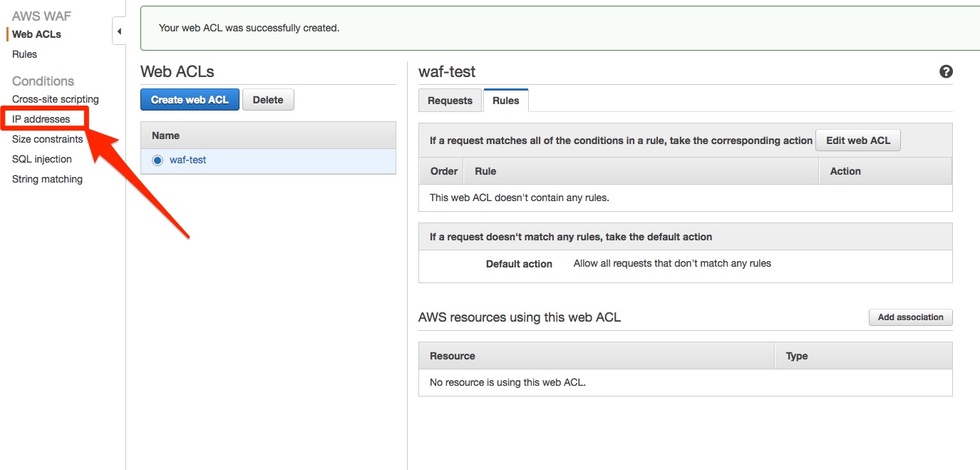980x470 pixels.
Task: Open the String matching condition page
Action: pos(47,179)
